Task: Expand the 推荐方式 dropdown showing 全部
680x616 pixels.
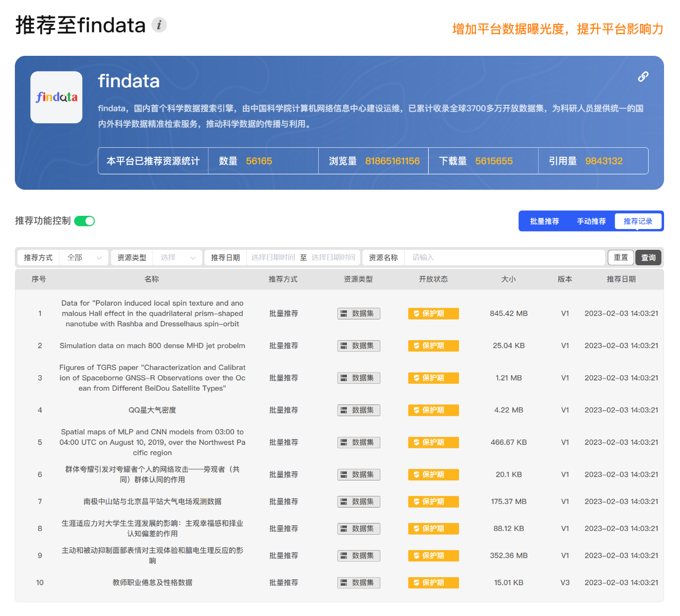Action: (x=84, y=258)
